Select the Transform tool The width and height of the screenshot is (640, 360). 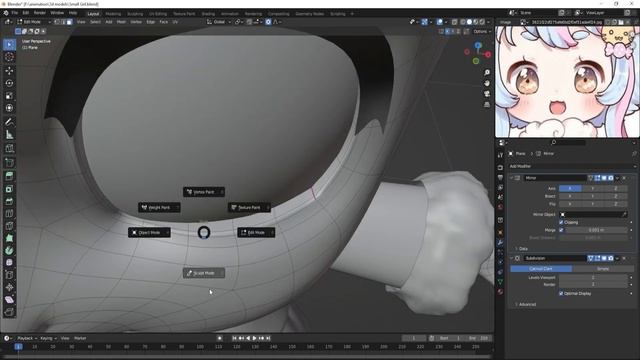pyautogui.click(x=9, y=108)
